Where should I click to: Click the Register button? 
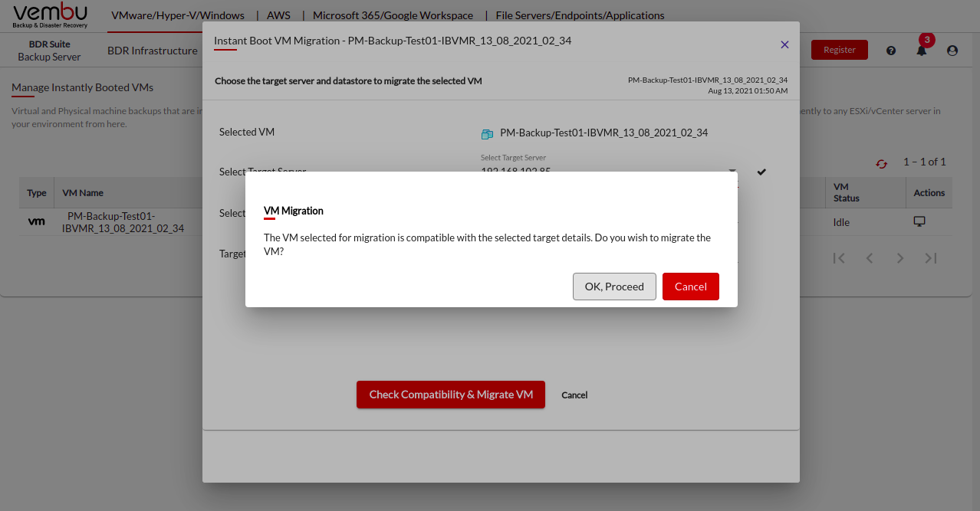(840, 50)
